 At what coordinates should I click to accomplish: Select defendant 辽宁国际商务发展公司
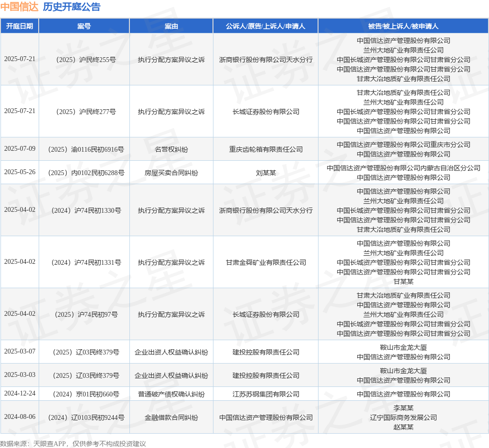point(403,417)
